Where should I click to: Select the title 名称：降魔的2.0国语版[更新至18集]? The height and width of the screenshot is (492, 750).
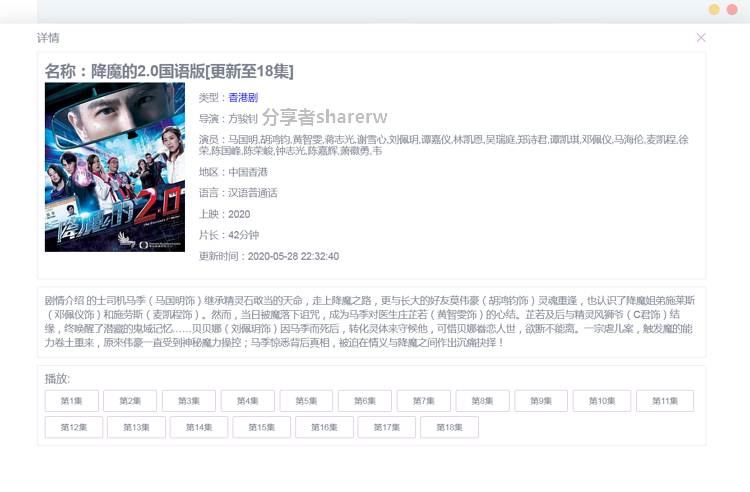[x=169, y=71]
